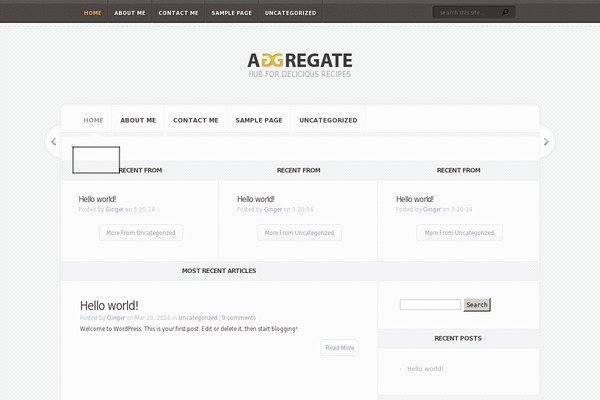The height and width of the screenshot is (400, 600).
Task: Click the top bar Home link
Action: (93, 13)
